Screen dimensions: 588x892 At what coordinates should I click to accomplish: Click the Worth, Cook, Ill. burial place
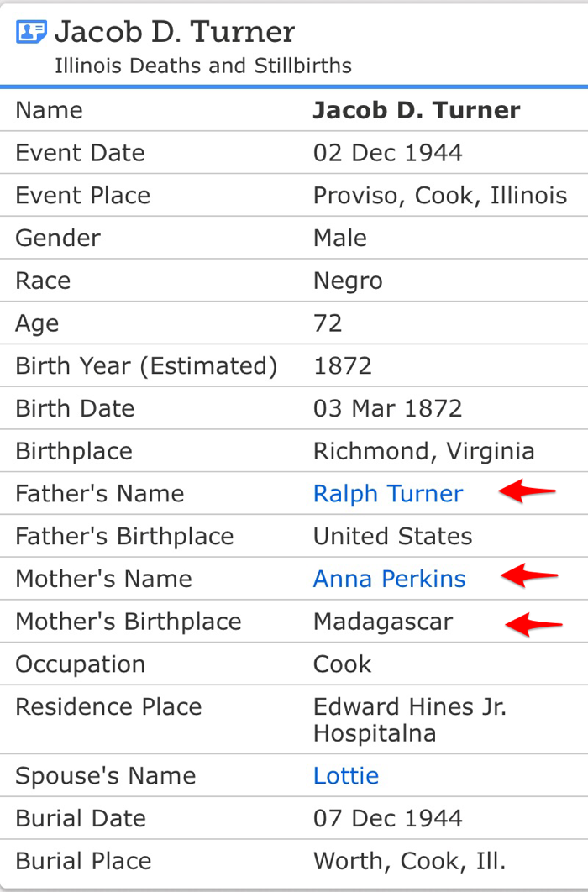[409, 861]
